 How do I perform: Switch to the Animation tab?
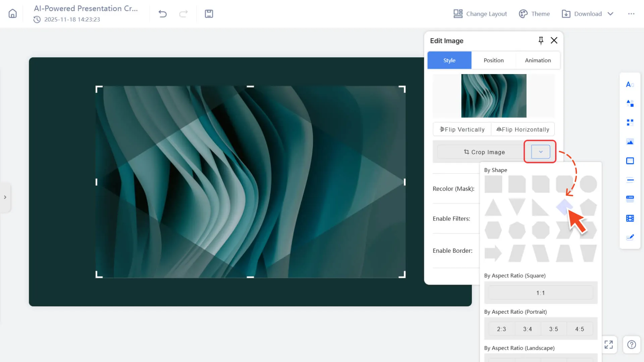point(538,60)
